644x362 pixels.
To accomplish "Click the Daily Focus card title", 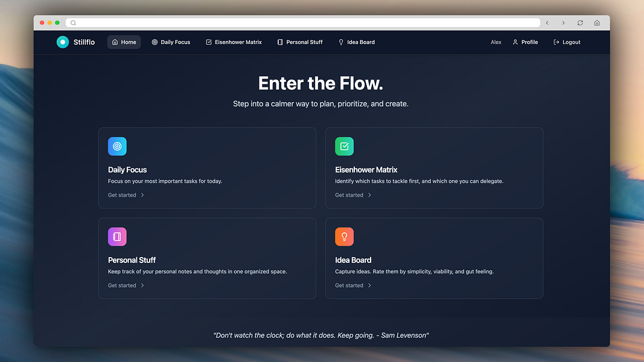I will coord(127,170).
